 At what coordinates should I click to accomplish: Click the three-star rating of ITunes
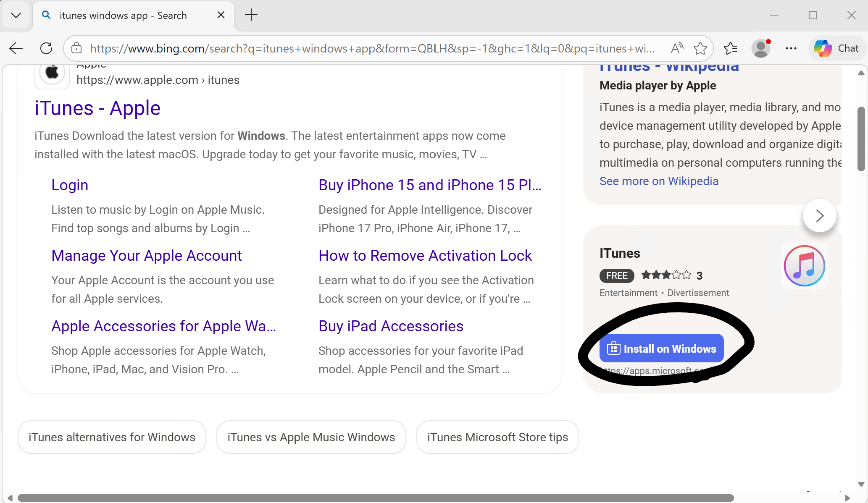(666, 275)
